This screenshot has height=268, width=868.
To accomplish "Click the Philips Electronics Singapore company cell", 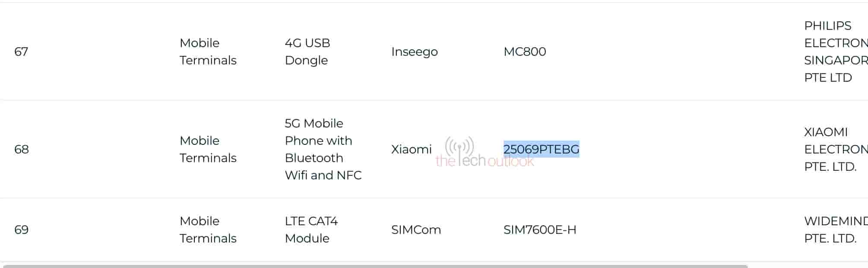I will tap(834, 51).
